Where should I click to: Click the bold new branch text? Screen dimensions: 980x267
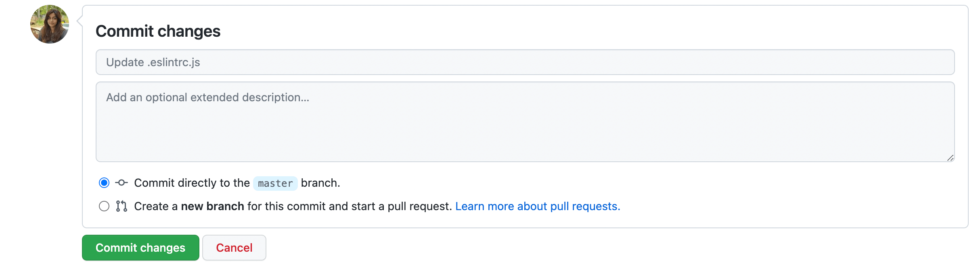click(212, 206)
